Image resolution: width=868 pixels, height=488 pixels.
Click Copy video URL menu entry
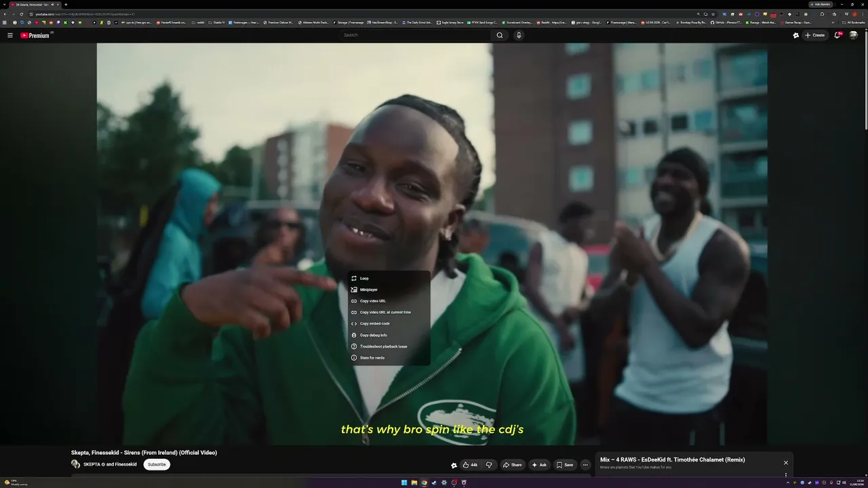pyautogui.click(x=389, y=301)
